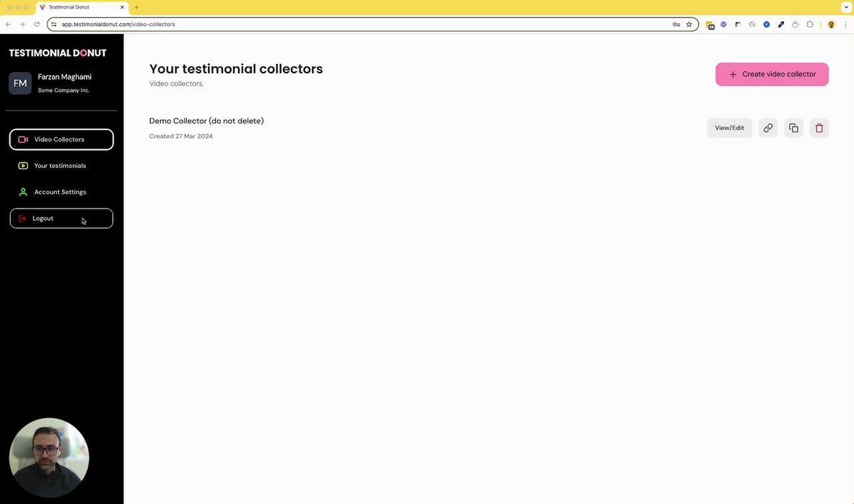Viewport: 854px width, 504px height.
Task: Select the Testimonial Donut browser tab
Action: [x=82, y=7]
